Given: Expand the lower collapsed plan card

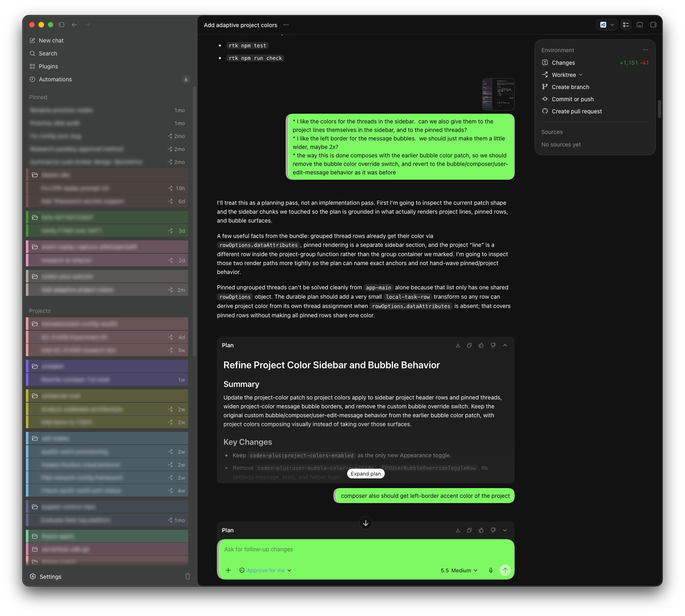Looking at the screenshot, I should (505, 530).
